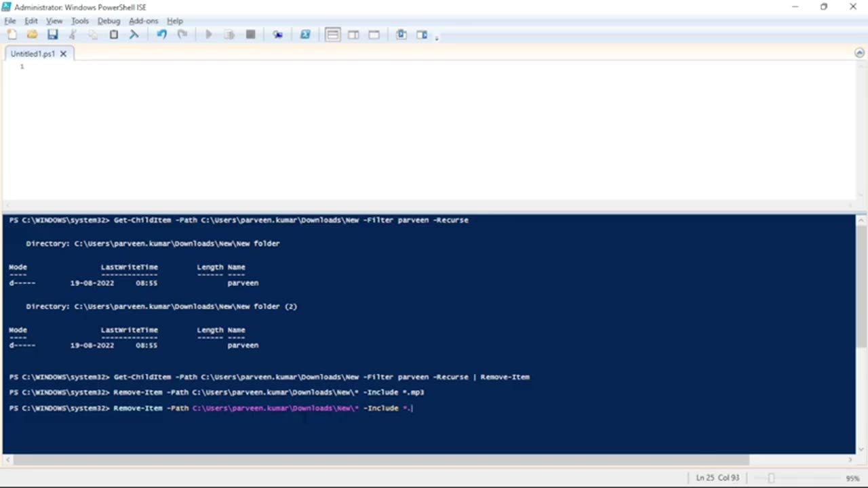Click the 95% zoom value
Screen dimensions: 868x488
[852, 478]
